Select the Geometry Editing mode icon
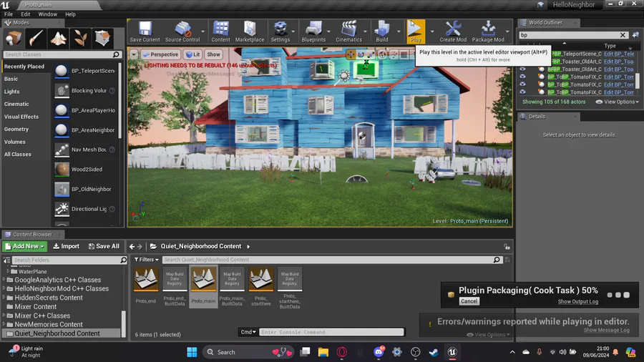644x362 pixels. [x=102, y=38]
